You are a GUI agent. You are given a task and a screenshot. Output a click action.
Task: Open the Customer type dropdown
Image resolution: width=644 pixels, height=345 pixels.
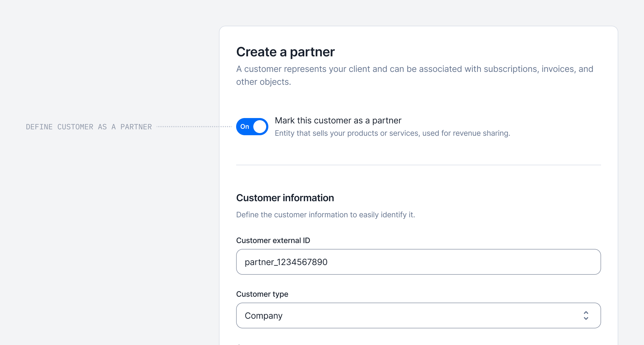(x=418, y=315)
